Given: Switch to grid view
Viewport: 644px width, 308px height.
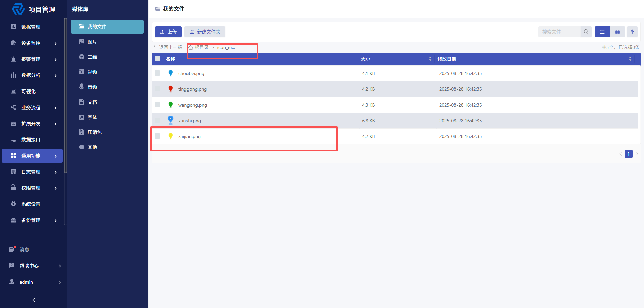Looking at the screenshot, I should (x=618, y=32).
